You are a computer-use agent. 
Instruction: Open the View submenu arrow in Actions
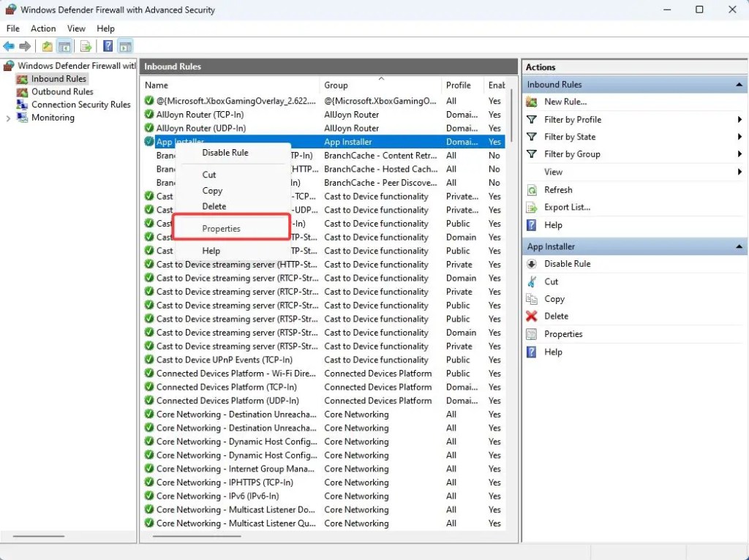coord(739,171)
